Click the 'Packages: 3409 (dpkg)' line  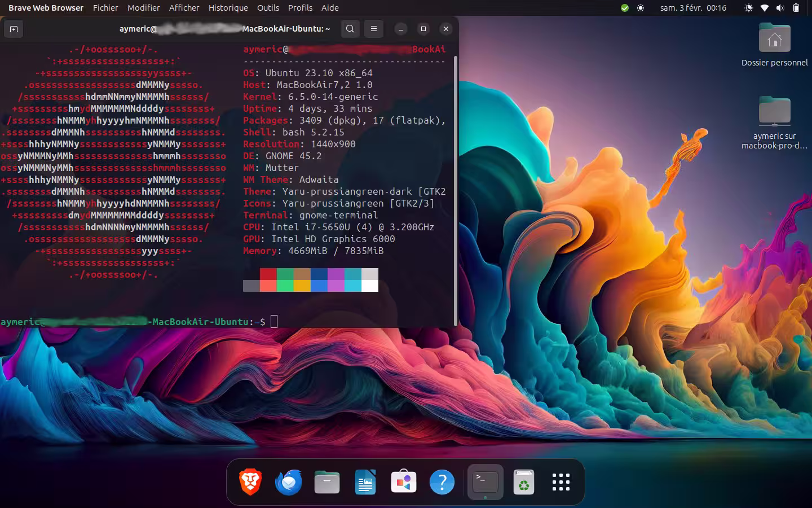[345, 120]
